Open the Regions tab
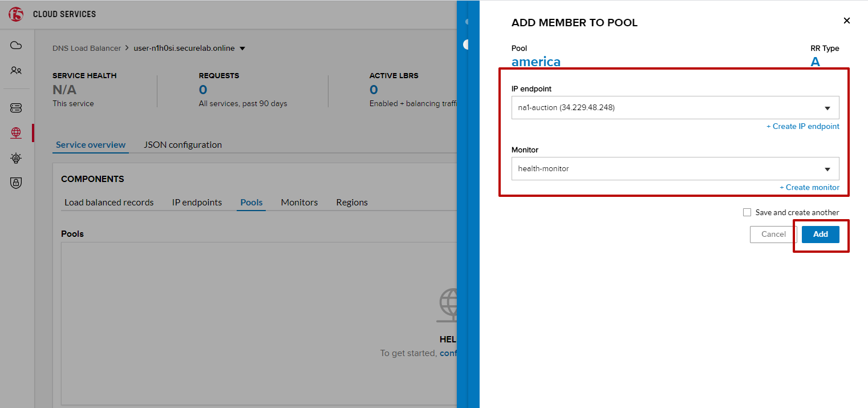The height and width of the screenshot is (408, 868). [352, 203]
